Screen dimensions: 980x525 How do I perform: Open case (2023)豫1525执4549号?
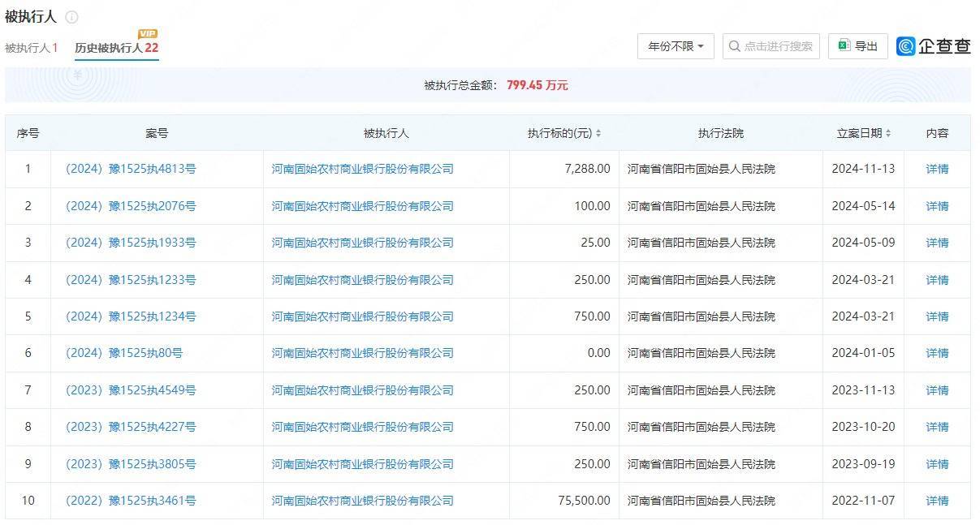(131, 390)
